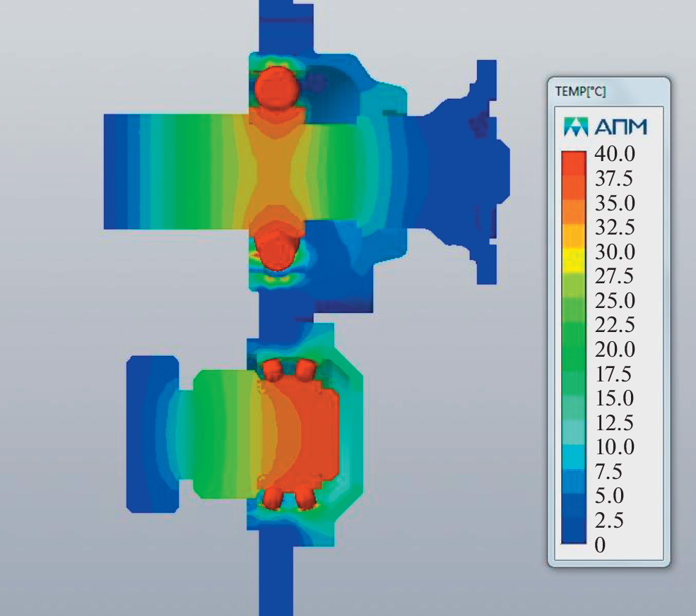Click the orange center of the upper shaft
The image size is (696, 616).
pyautogui.click(x=276, y=171)
